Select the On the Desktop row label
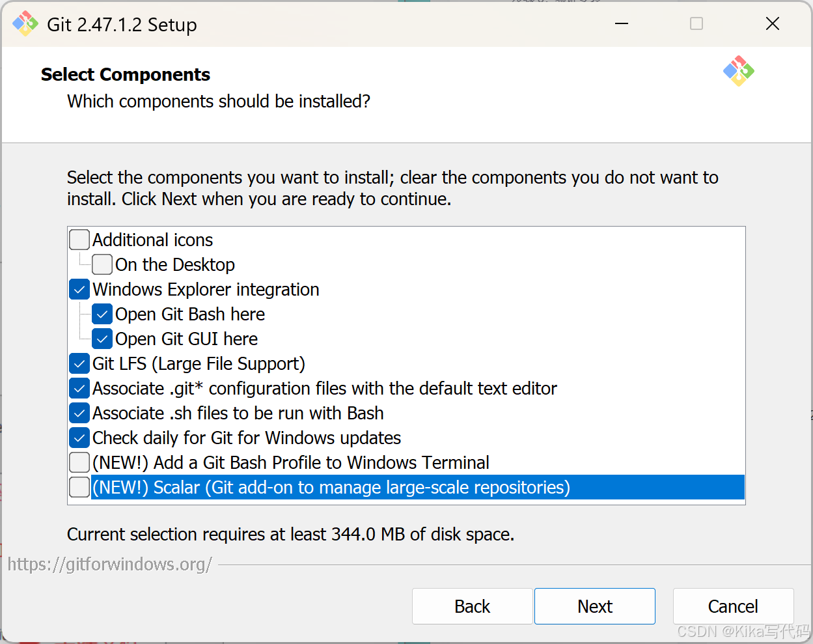The height and width of the screenshot is (644, 813). click(175, 264)
